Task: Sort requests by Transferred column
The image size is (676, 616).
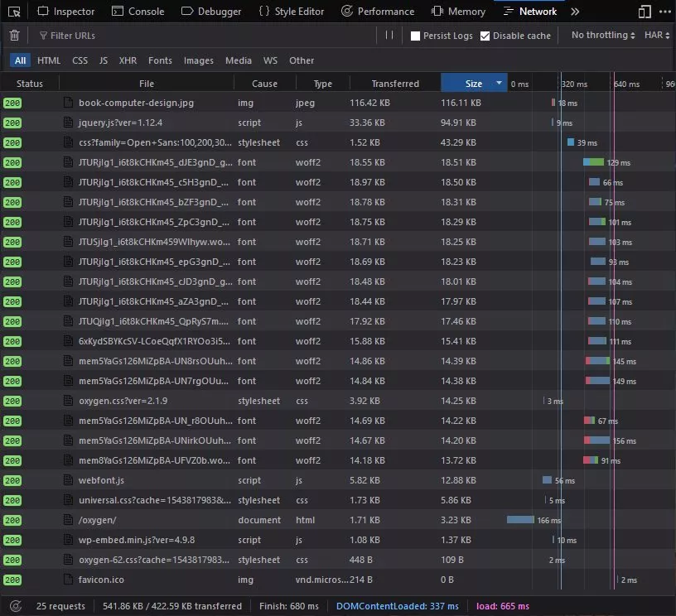Action: [x=394, y=84]
